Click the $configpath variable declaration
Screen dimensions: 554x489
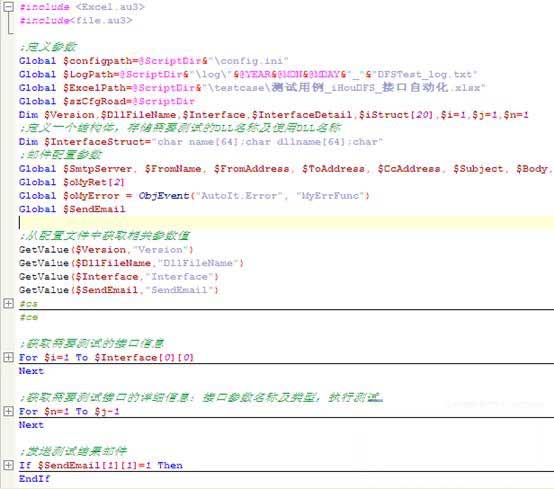154,61
